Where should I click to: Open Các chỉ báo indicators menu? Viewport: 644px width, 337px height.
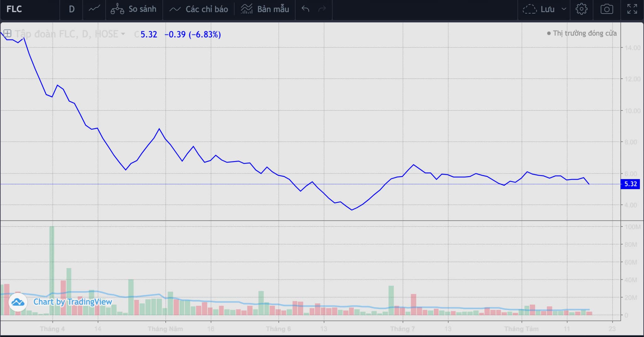(x=199, y=9)
